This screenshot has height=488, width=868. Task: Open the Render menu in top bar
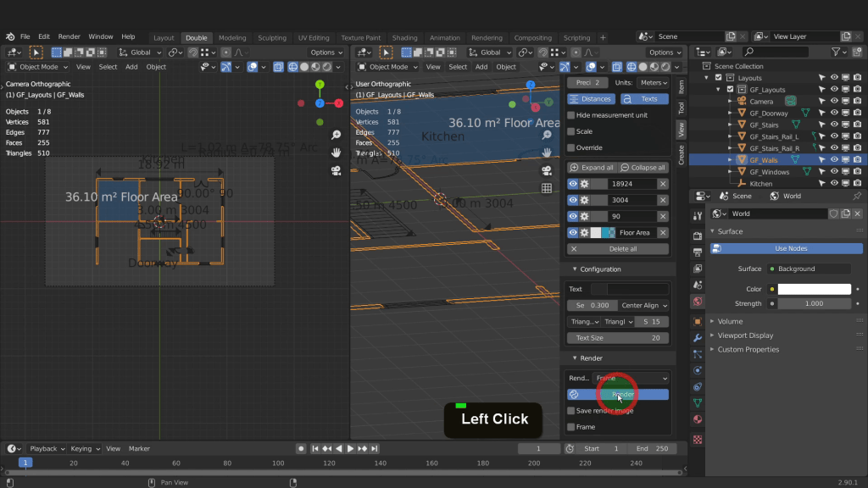coord(70,37)
